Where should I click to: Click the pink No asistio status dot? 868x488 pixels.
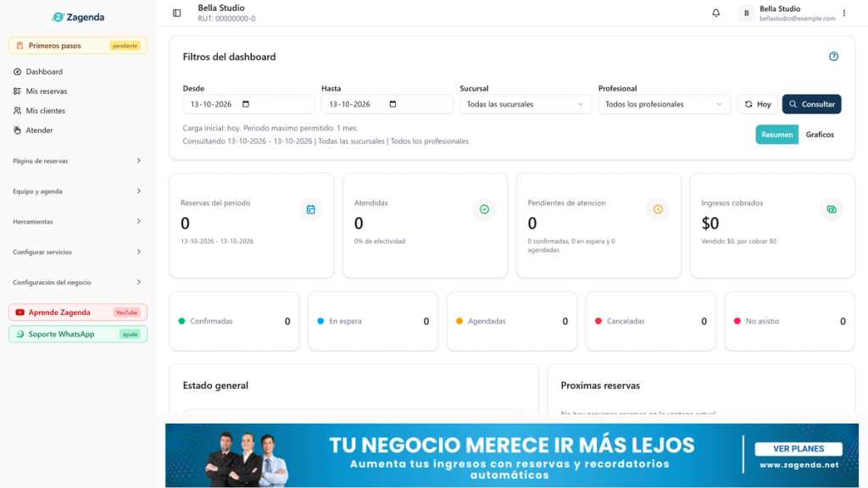(x=737, y=321)
